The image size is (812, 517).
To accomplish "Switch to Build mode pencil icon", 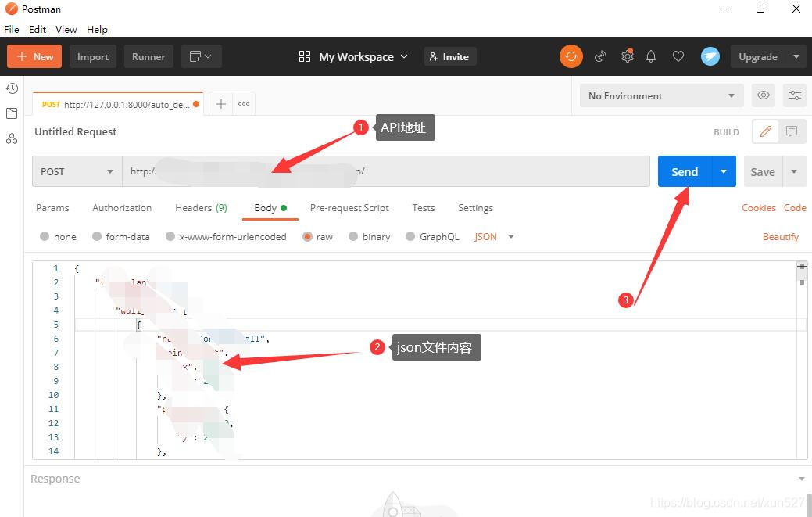I will click(766, 131).
